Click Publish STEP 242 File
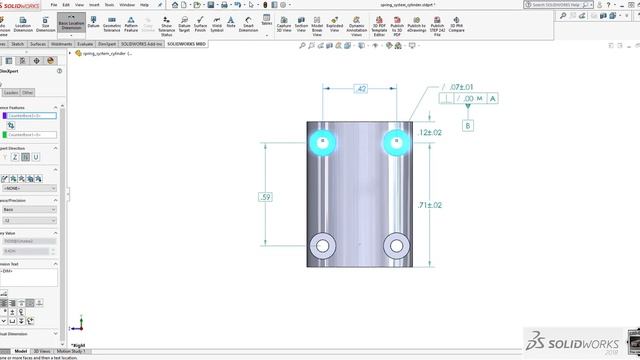640x360 pixels. click(x=437, y=27)
